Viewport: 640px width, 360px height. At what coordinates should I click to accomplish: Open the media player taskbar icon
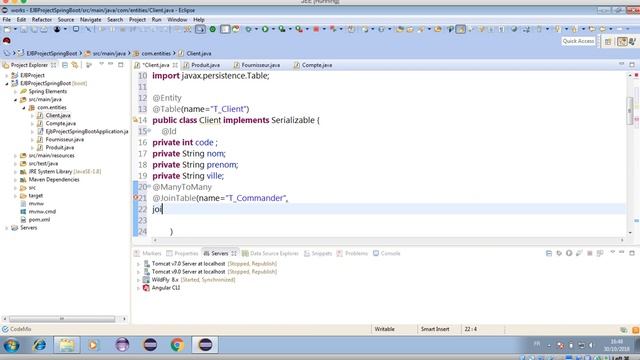click(x=93, y=345)
